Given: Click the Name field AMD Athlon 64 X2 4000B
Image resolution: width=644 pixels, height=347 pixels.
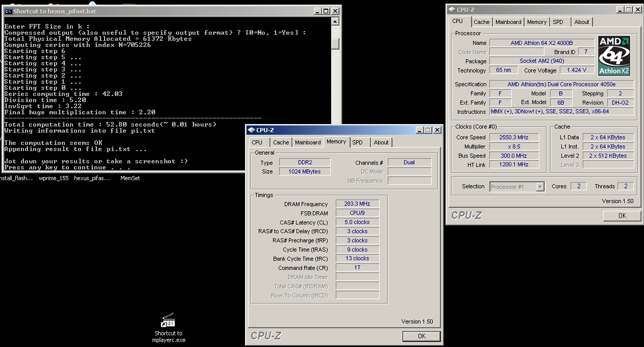Looking at the screenshot, I should (x=542, y=43).
